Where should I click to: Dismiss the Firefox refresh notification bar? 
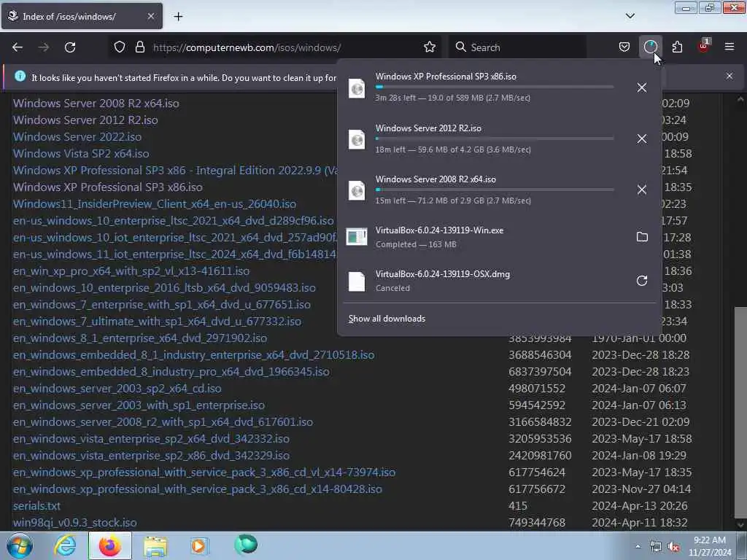tap(729, 76)
